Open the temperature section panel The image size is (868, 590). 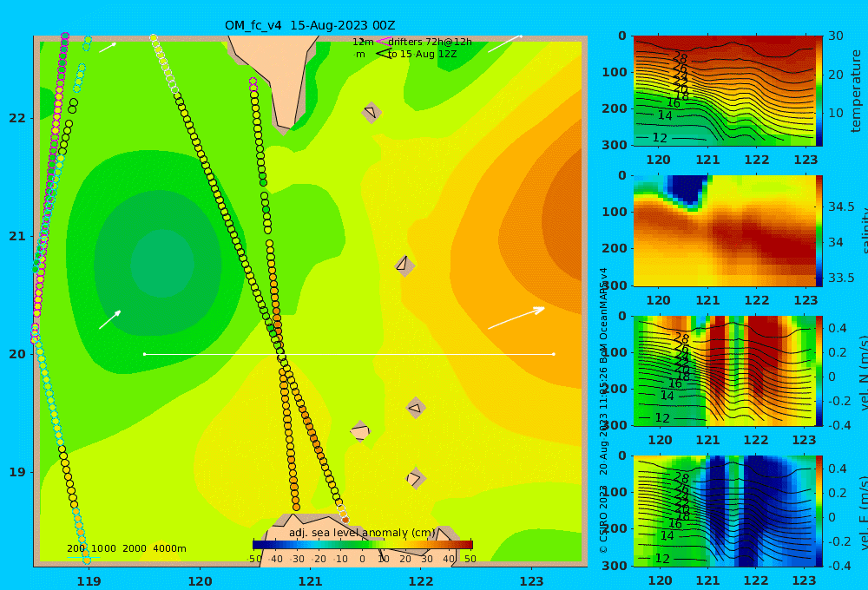click(x=724, y=91)
